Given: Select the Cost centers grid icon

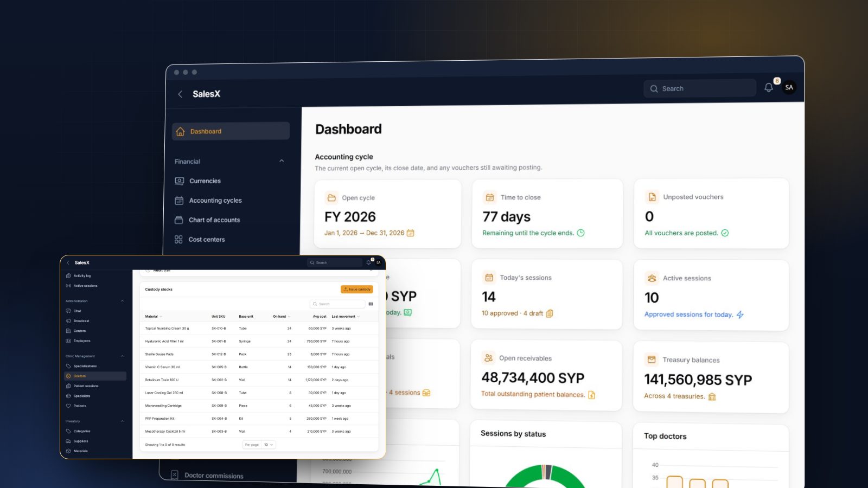Looking at the screenshot, I should coord(178,239).
